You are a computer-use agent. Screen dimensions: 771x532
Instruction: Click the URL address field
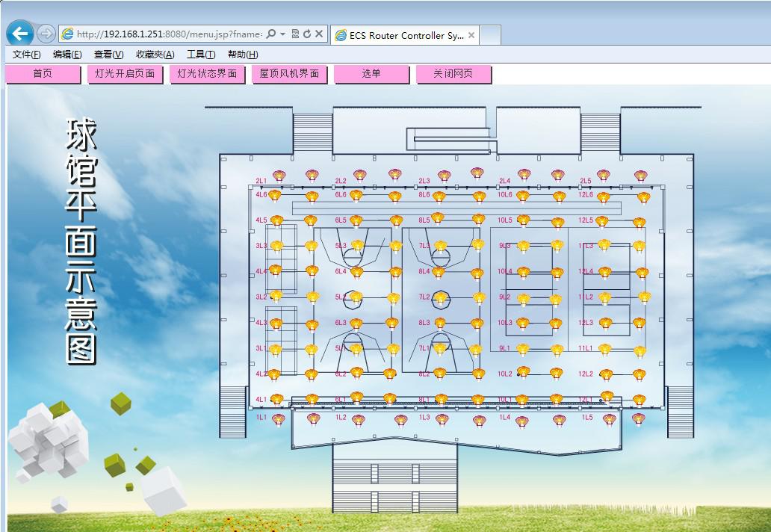168,34
